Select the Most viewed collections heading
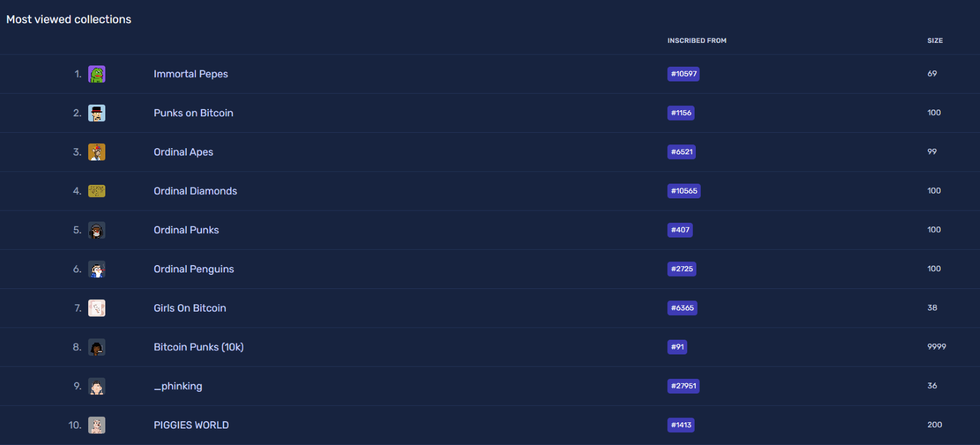The height and width of the screenshot is (445, 980). (69, 20)
